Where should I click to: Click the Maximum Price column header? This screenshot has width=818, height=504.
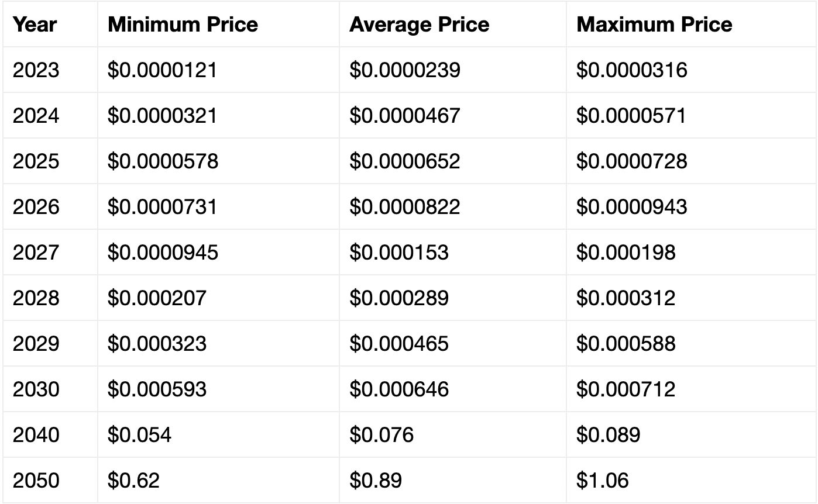(654, 25)
